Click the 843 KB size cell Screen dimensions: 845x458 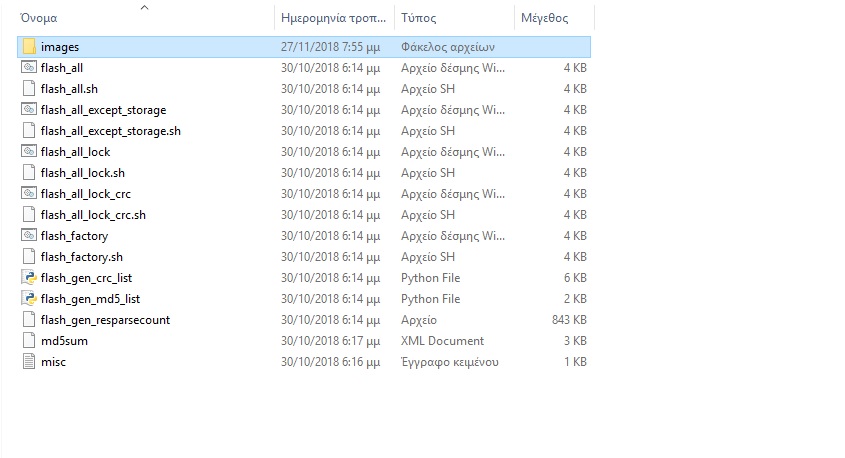coord(568,320)
